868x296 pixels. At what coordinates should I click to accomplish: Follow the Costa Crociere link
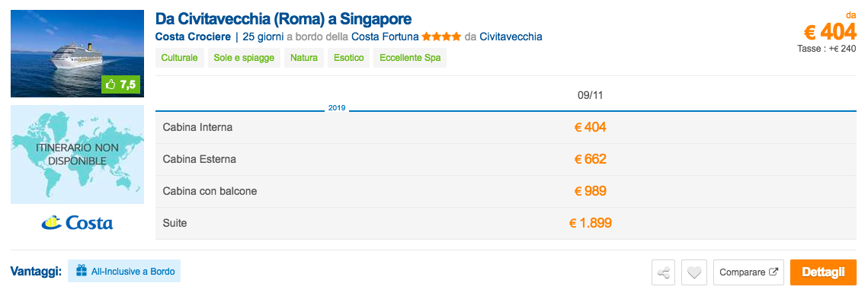tap(194, 37)
